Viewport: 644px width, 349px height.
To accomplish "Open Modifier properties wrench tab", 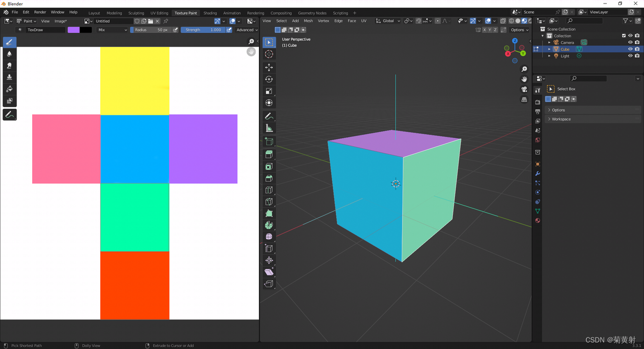I will point(537,174).
